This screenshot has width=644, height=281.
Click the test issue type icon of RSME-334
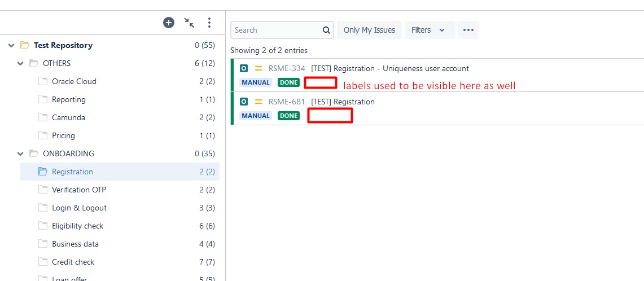(244, 69)
